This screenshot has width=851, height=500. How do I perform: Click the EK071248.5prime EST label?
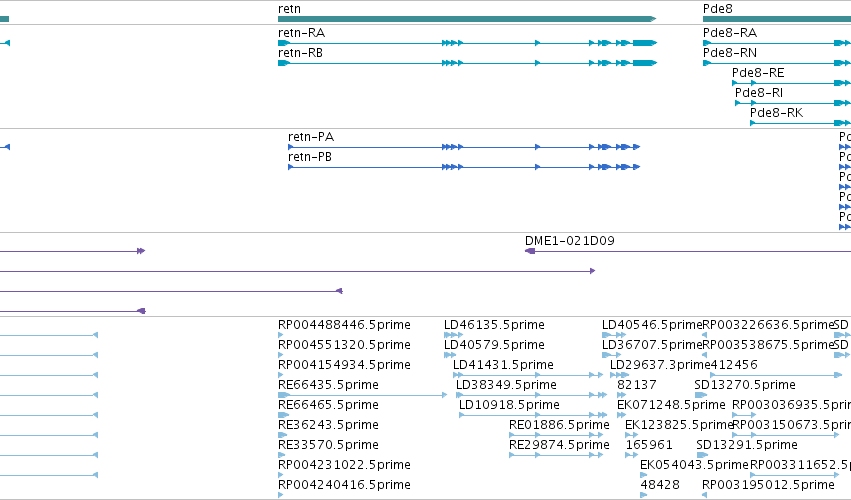671,405
